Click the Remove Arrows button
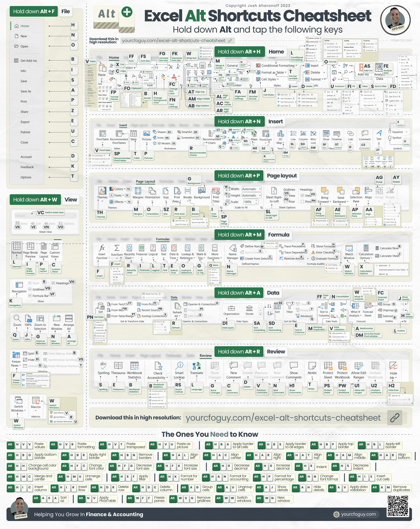 coord(292,258)
